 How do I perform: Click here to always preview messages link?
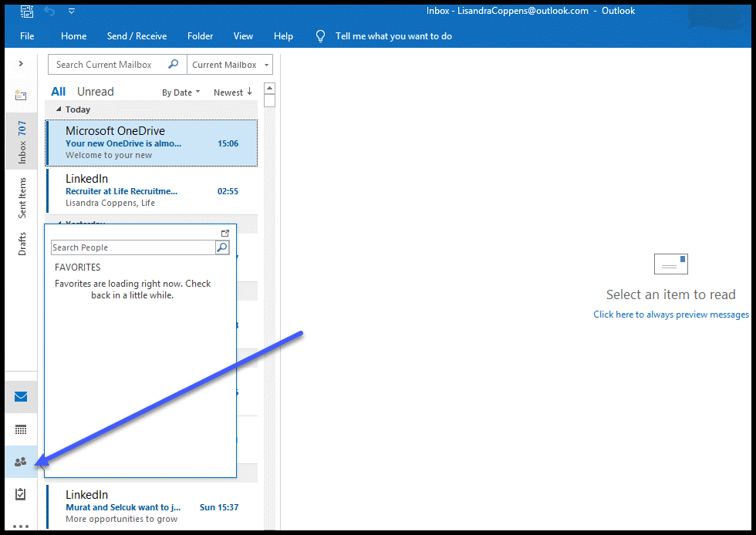point(670,315)
